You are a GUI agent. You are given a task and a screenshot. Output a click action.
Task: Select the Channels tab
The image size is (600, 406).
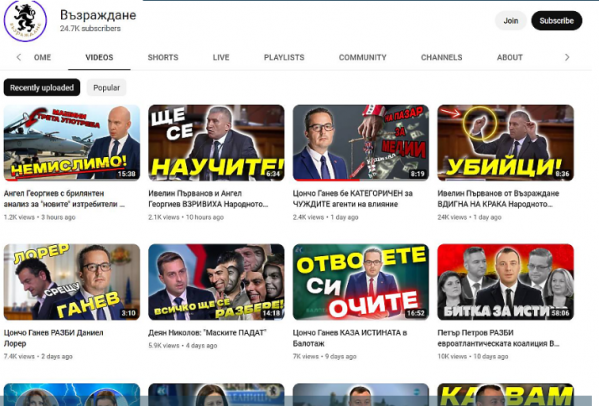[x=441, y=58]
